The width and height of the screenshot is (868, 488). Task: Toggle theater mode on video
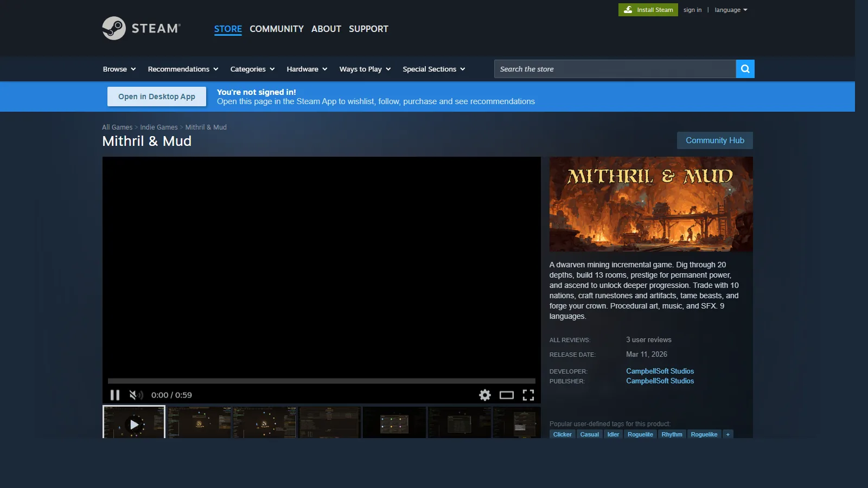coord(507,395)
